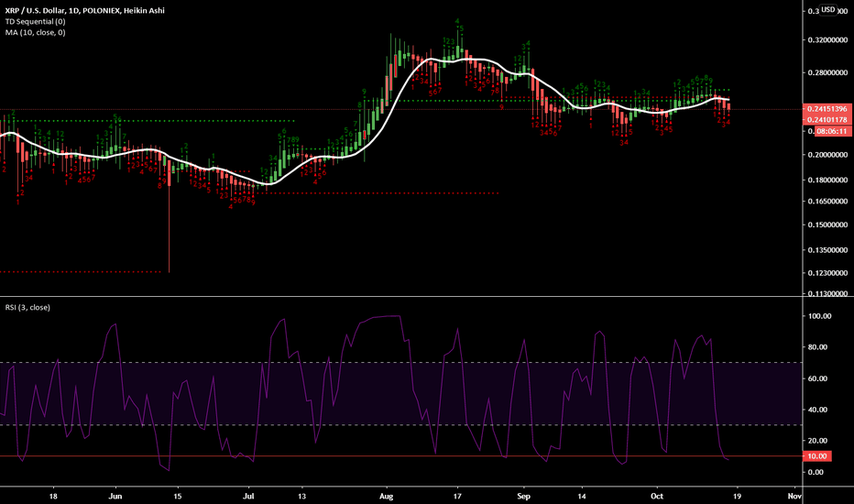Screen dimensions: 854x504
Task: Click the 0.00 RSI axis value
Action: [816, 472]
